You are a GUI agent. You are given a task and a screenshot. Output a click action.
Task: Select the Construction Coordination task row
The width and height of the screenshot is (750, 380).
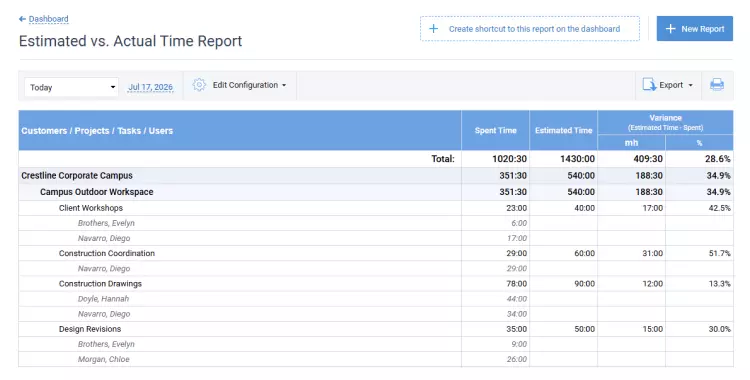(375, 253)
